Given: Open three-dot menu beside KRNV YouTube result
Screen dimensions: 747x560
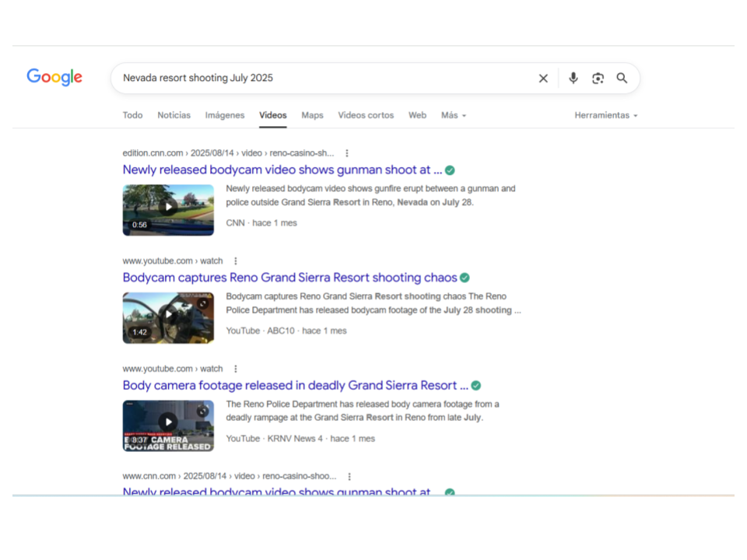Looking at the screenshot, I should coord(236,369).
